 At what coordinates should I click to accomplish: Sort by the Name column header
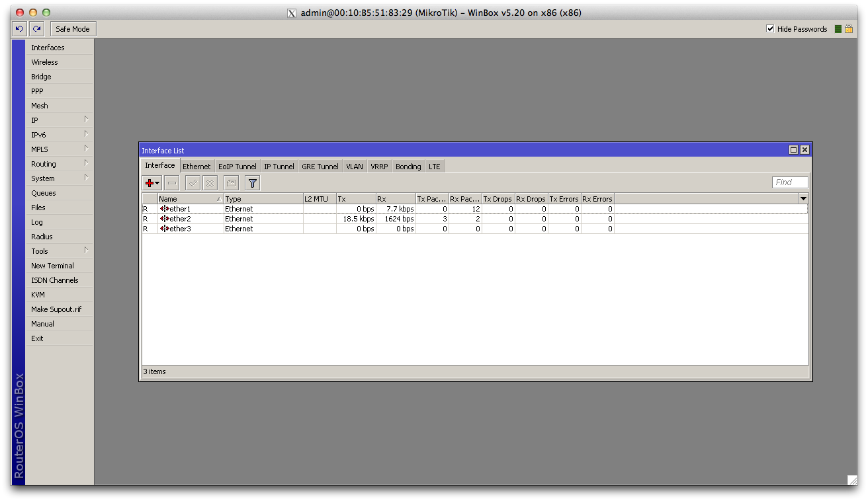(x=191, y=199)
